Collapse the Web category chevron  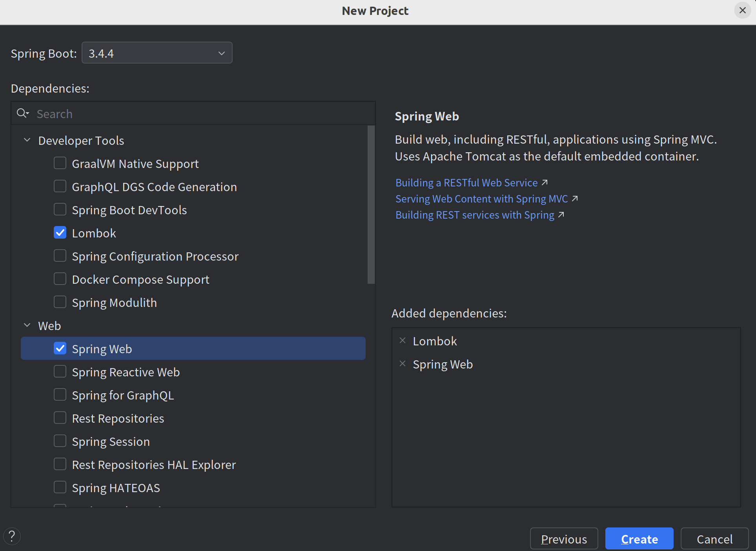(x=27, y=325)
